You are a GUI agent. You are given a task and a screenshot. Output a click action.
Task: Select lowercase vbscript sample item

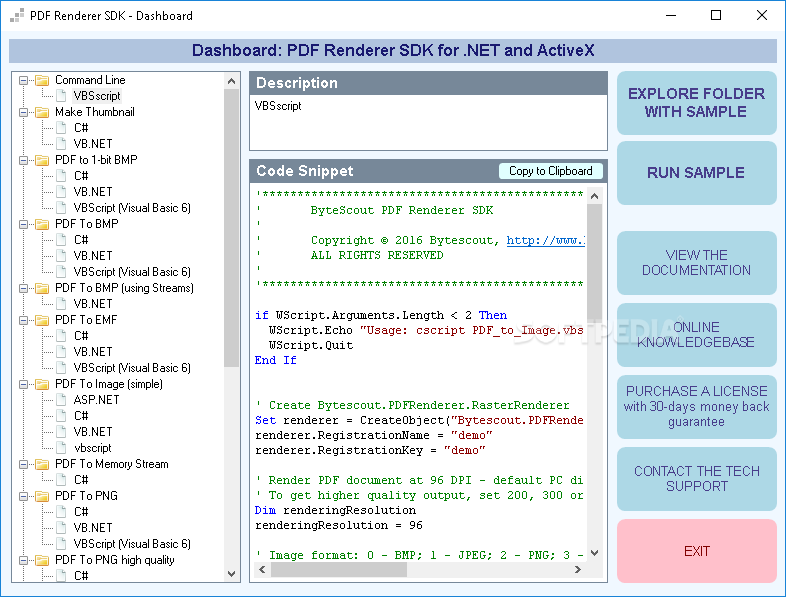click(x=93, y=448)
